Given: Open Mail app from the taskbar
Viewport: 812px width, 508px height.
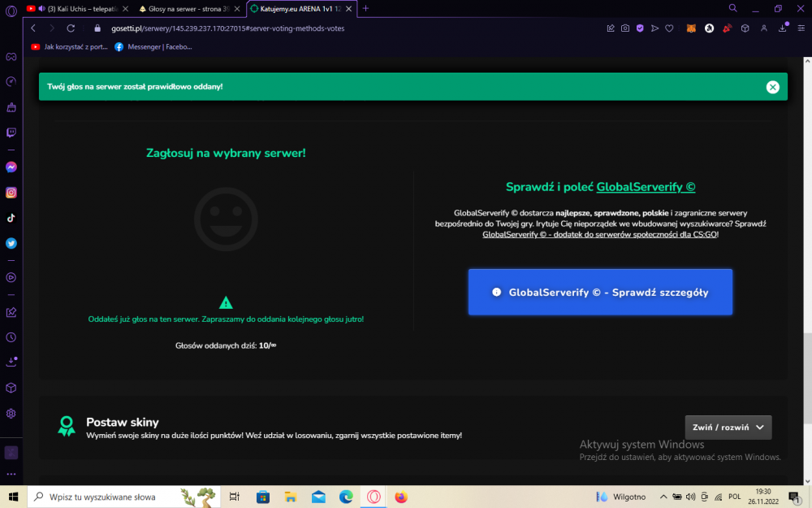Looking at the screenshot, I should 318,497.
